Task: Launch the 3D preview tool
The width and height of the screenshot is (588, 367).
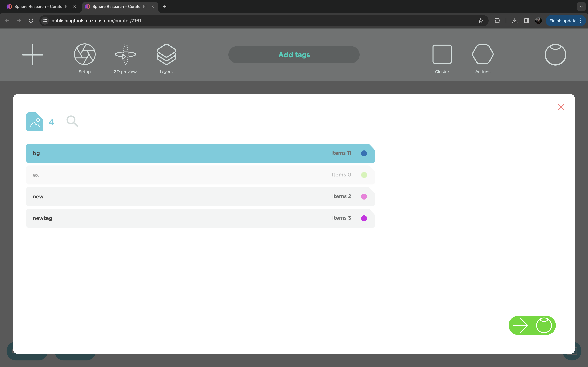Action: click(x=125, y=55)
